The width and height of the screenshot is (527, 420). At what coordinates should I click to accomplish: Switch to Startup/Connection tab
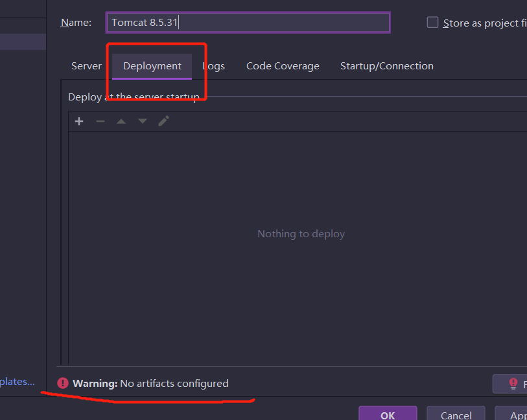coord(387,66)
